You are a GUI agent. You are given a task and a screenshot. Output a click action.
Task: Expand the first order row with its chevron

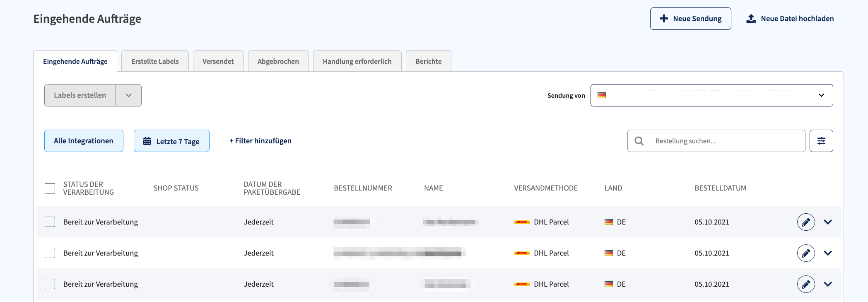coord(828,222)
